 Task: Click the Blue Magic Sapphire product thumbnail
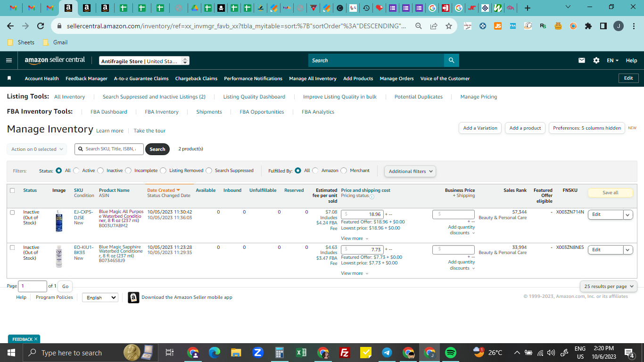(x=59, y=256)
